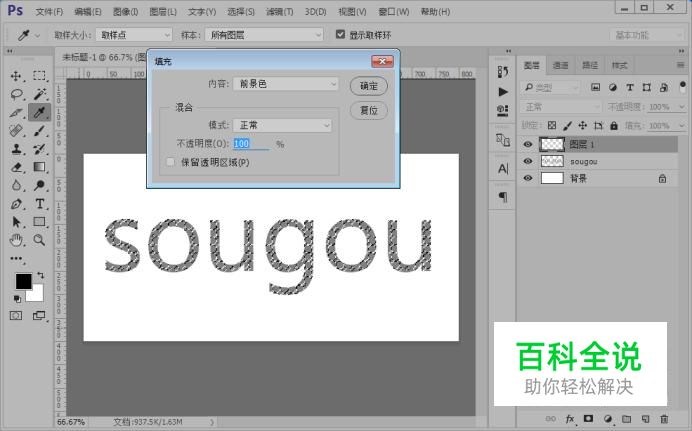Viewport: 692px width, 431px height.
Task: Add a layer mask
Action: [588, 419]
